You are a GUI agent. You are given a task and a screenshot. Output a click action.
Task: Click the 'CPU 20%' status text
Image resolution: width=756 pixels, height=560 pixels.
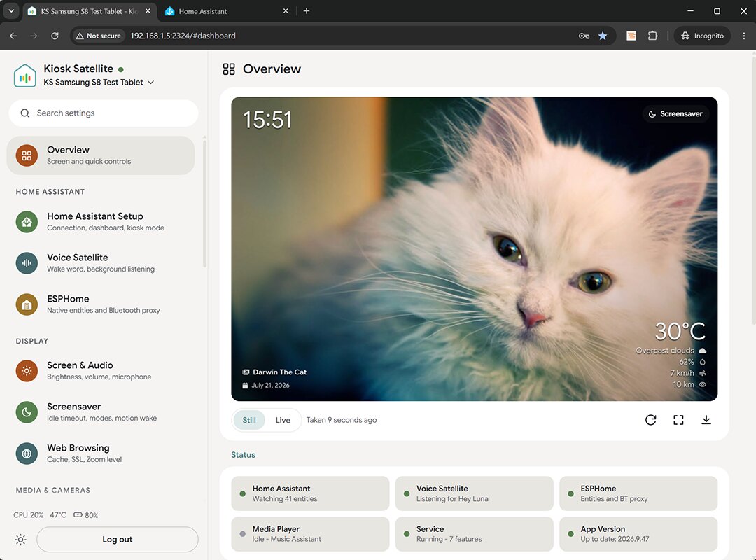[28, 514]
